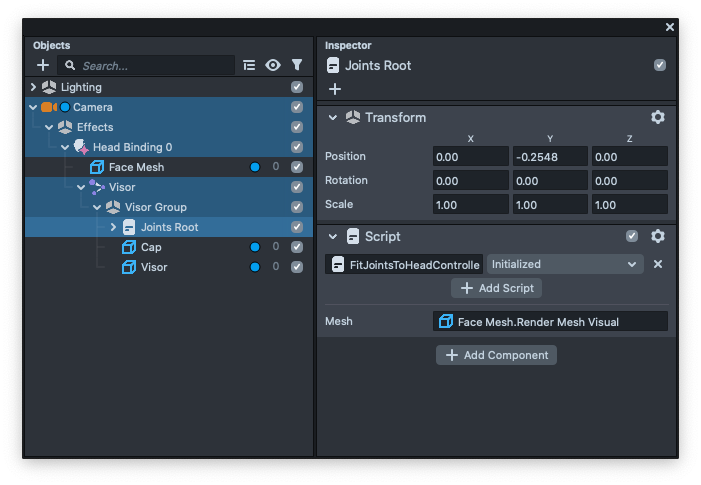The height and width of the screenshot is (485, 701).
Task: Open the Script component settings gear
Action: 657,237
